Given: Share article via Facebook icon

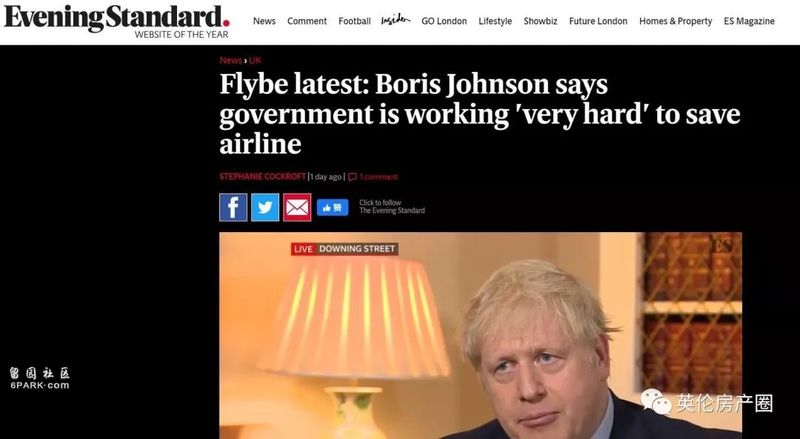Looking at the screenshot, I should (x=233, y=207).
